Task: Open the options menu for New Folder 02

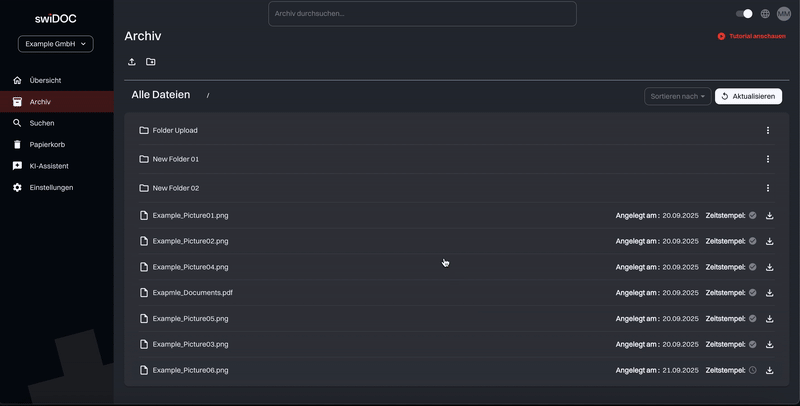Action: point(768,188)
